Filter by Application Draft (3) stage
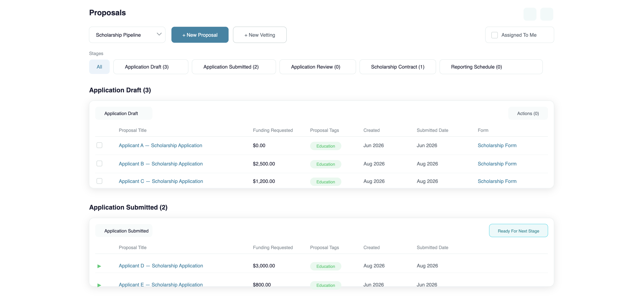 coord(151,67)
